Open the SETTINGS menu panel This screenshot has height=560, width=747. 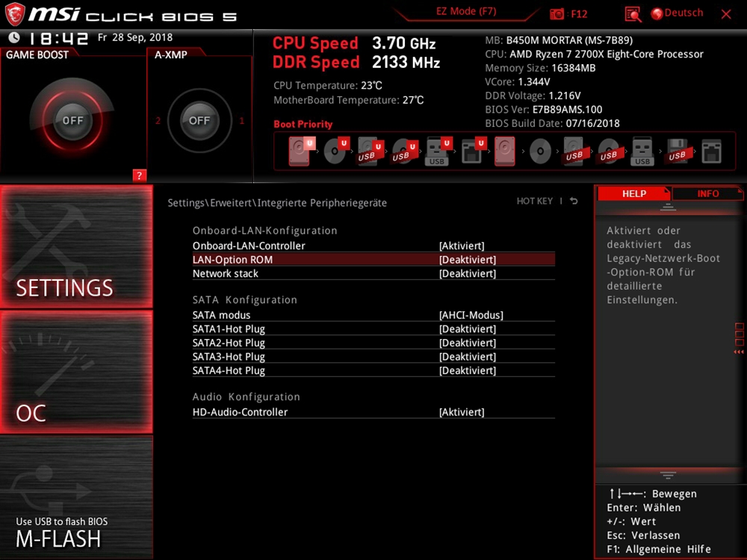point(76,246)
